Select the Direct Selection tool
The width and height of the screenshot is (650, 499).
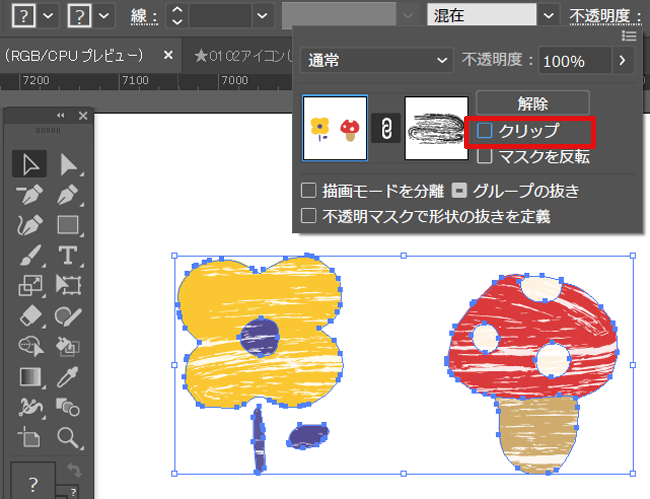(68, 165)
